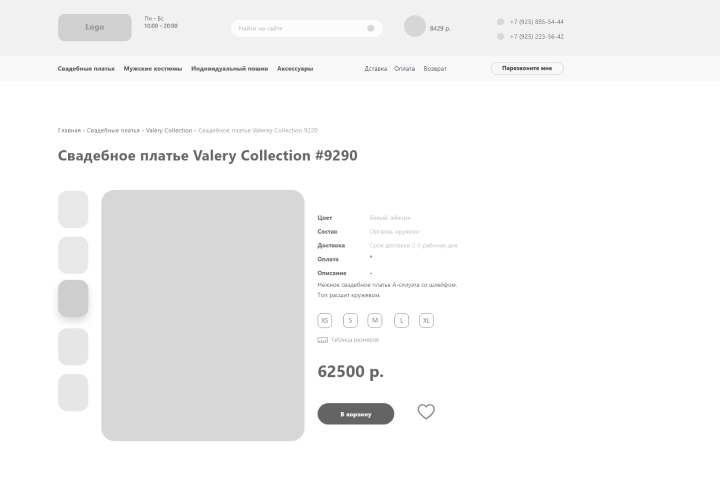
Task: Open the Аксессуары menu section
Action: tap(295, 68)
